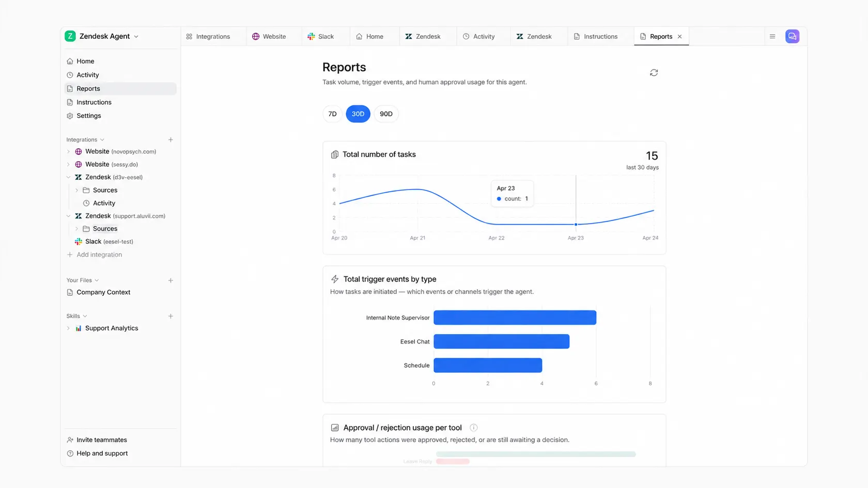Click the Apr 23 data point on chart

[576, 224]
